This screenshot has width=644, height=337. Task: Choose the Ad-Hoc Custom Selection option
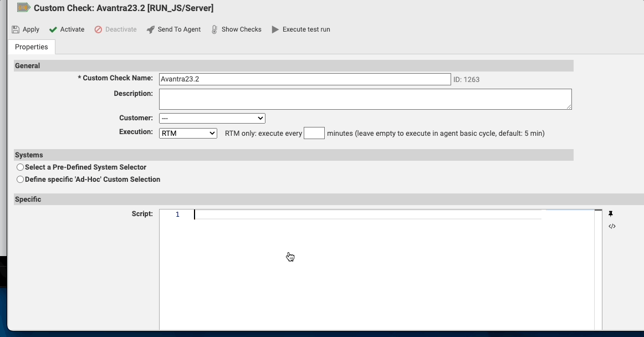tap(20, 179)
